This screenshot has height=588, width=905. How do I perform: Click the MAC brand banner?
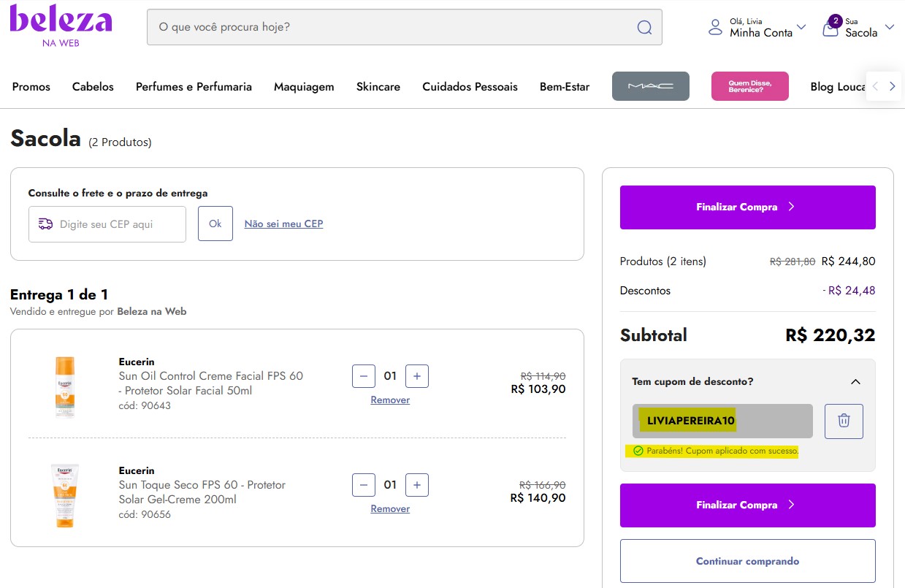[x=651, y=86]
